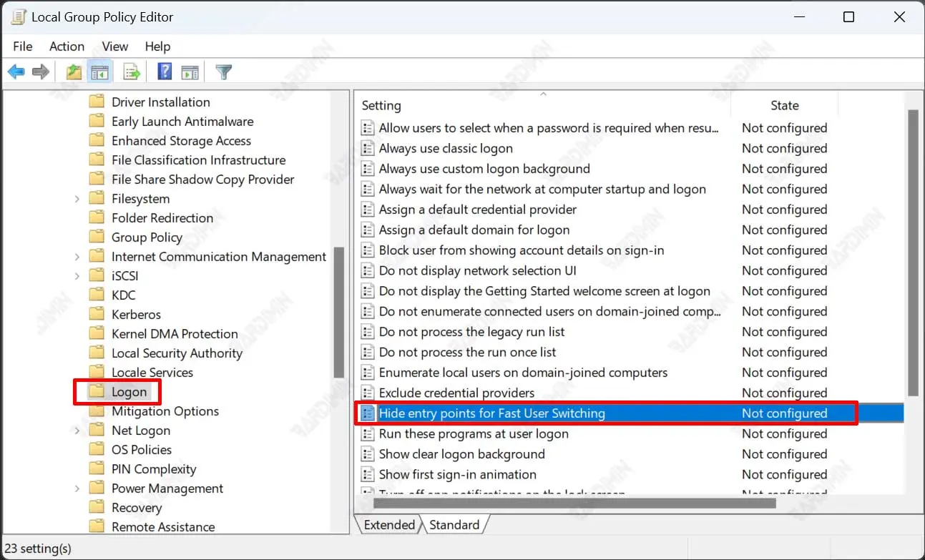Open the View menu

point(114,46)
